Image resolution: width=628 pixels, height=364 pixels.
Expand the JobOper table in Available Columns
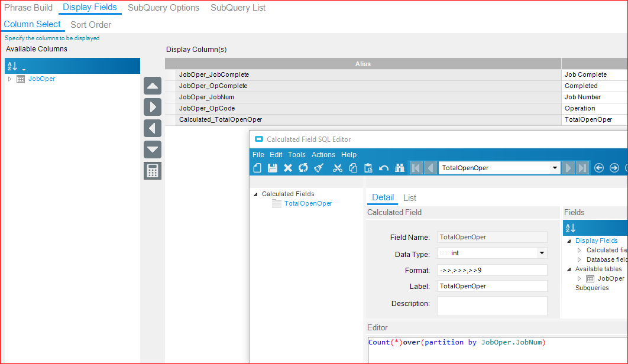[x=9, y=79]
